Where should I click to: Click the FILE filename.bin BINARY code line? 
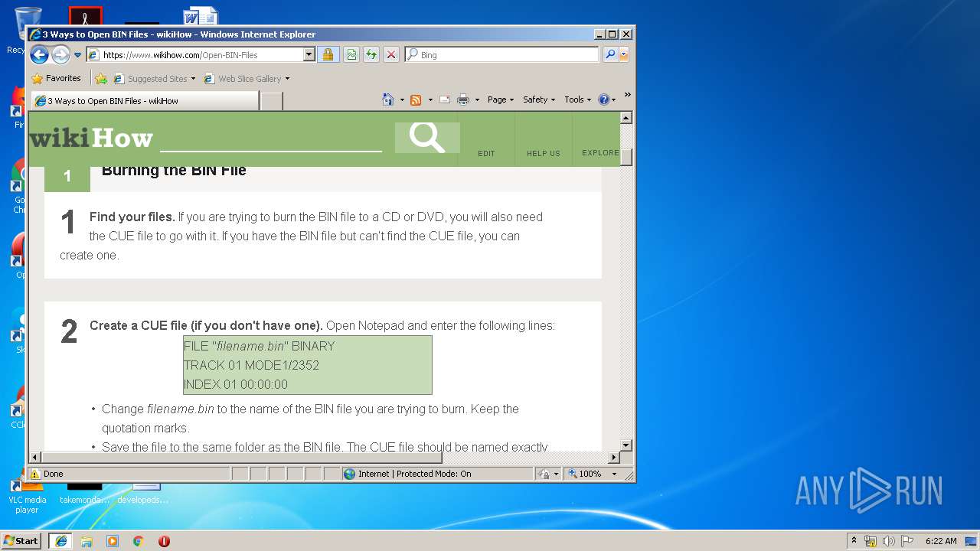pyautogui.click(x=259, y=346)
